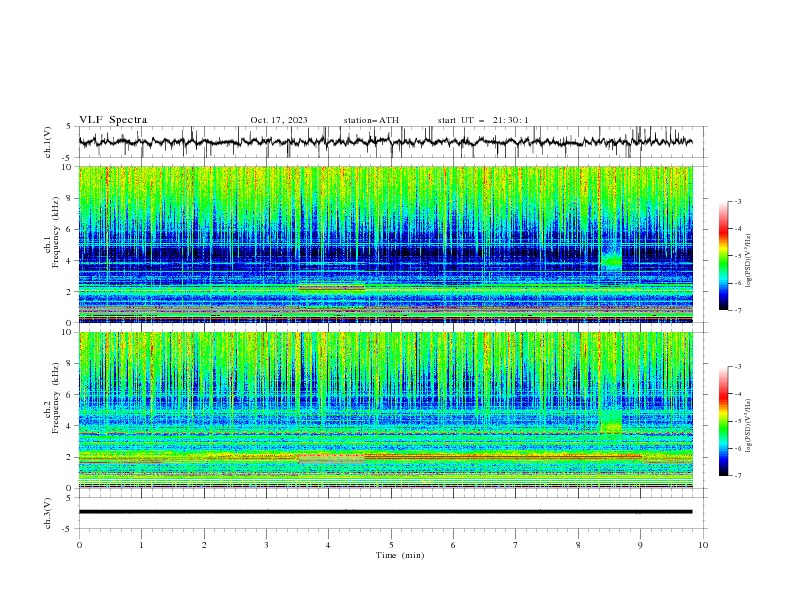Viewport: 792px width, 612px height.
Task: Click the "station=ATH" header label
Action: (371, 120)
